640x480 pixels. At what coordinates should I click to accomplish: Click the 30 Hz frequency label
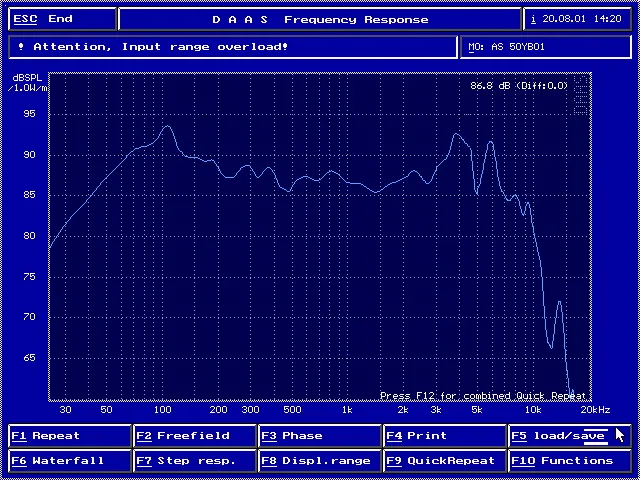tap(66, 410)
